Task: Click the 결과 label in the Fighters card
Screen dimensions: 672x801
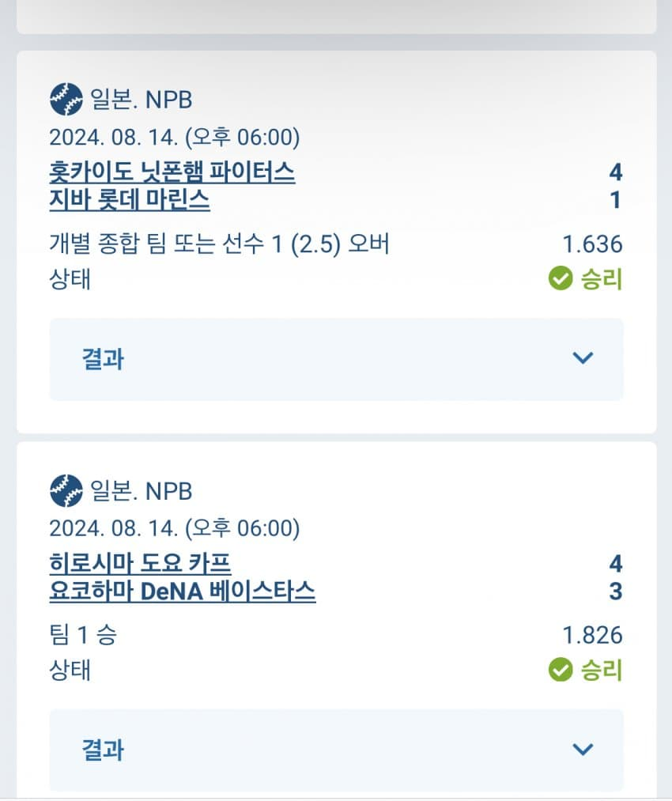Action: pyautogui.click(x=103, y=359)
